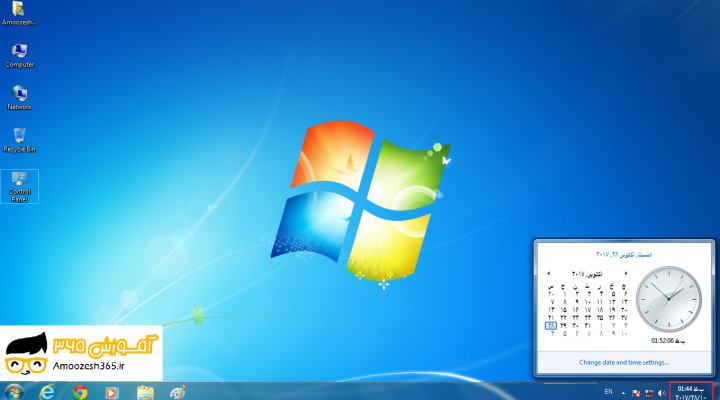Select date 11 in the calendar
720x400 pixels.
[x=600, y=302]
